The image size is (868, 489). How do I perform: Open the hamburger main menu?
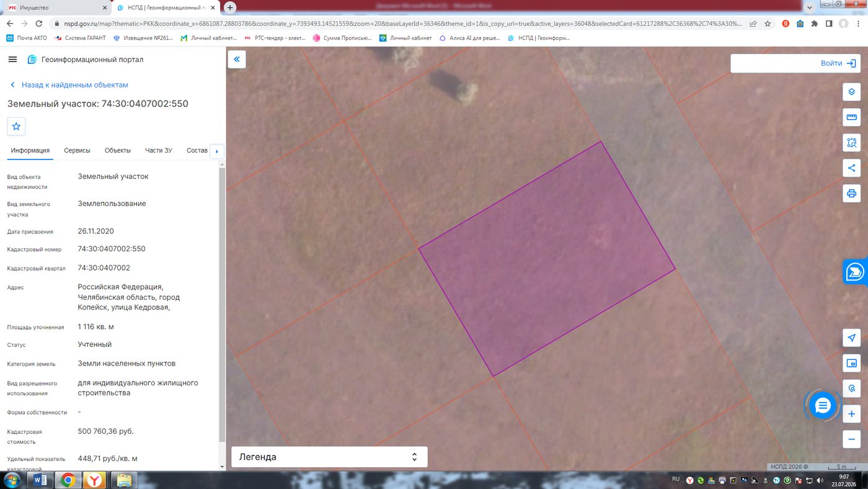click(x=12, y=60)
